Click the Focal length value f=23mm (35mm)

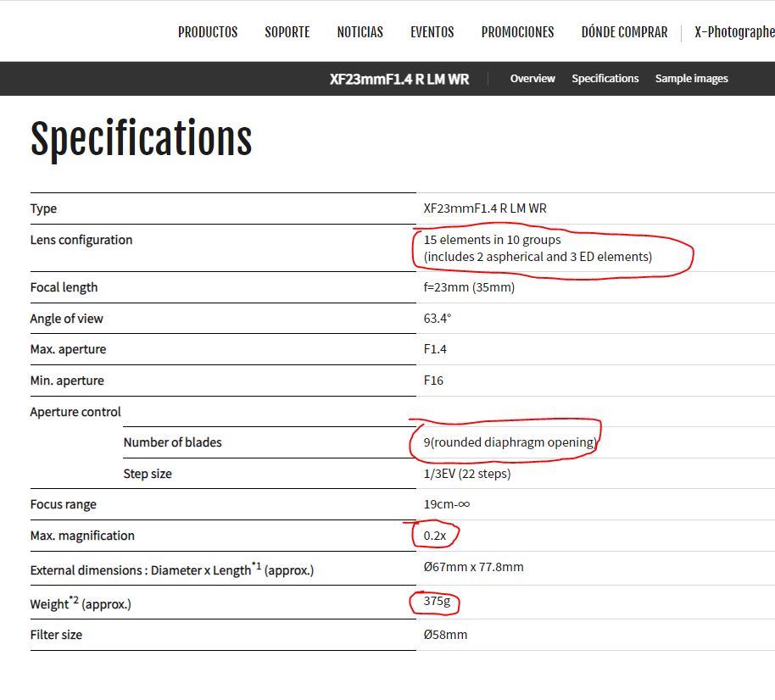469,287
